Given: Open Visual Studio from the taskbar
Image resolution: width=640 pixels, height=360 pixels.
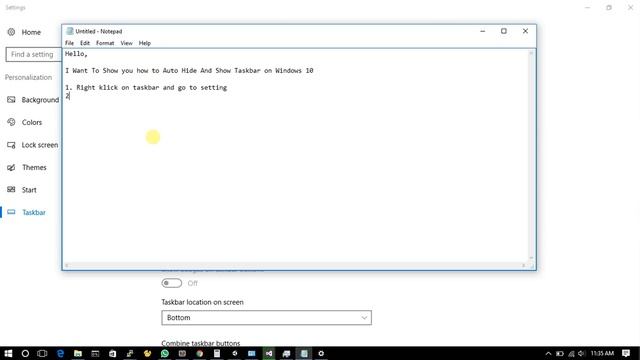Looking at the screenshot, I should click(x=269, y=353).
